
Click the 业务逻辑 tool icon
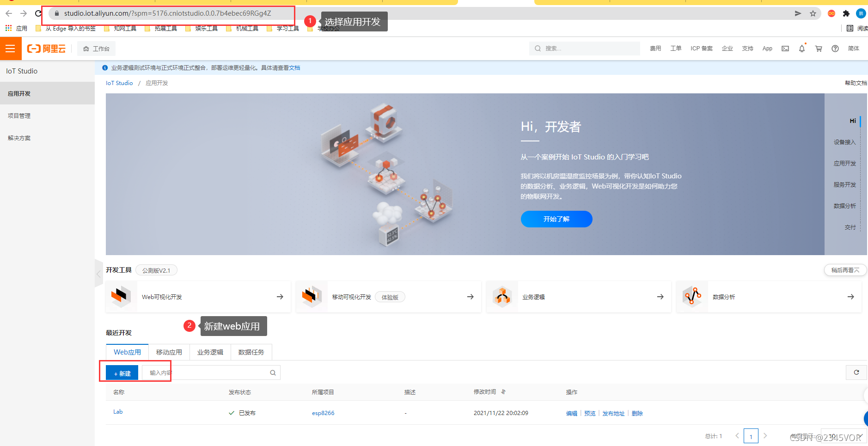(x=502, y=296)
